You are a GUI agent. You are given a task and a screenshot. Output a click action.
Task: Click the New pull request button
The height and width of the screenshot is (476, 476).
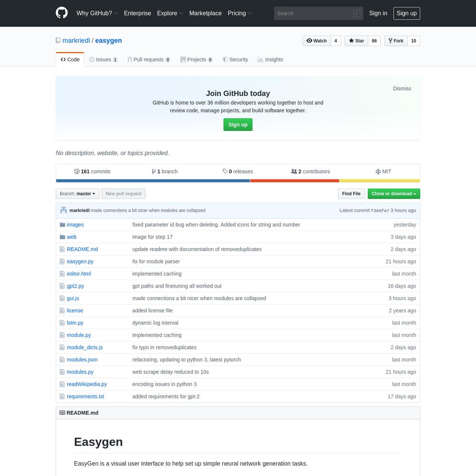(x=124, y=194)
